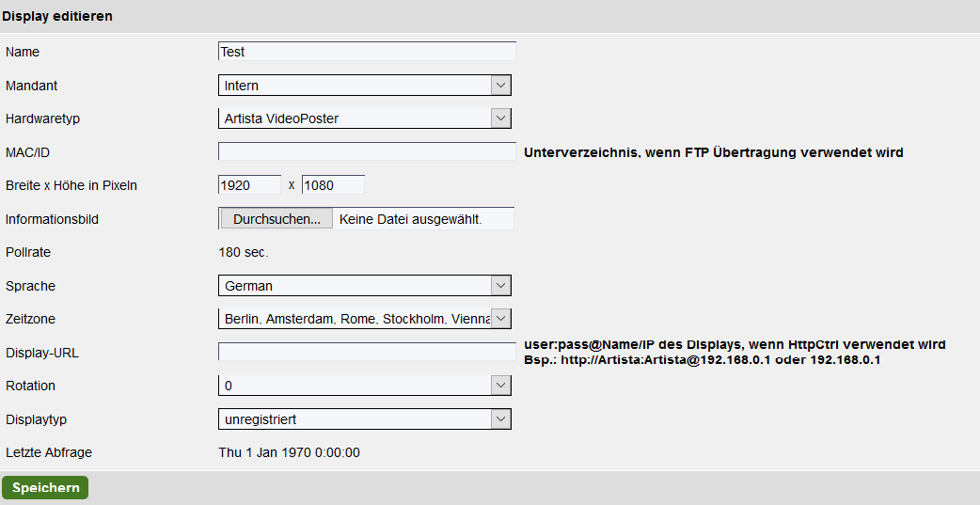
Task: Open the Mandant dropdown showing Intern
Action: point(356,86)
